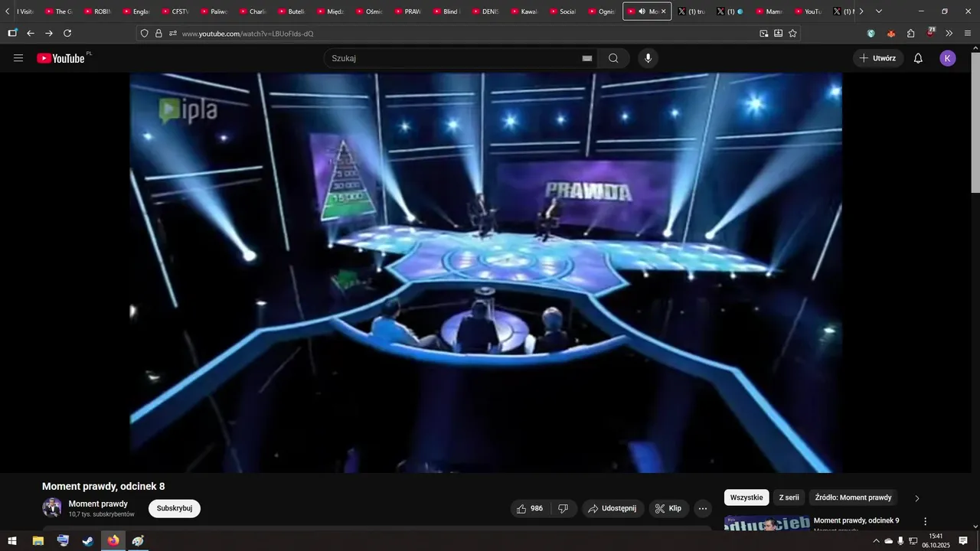The image size is (980, 551).
Task: Open the on-screen keyboard in search box
Action: 587,58
